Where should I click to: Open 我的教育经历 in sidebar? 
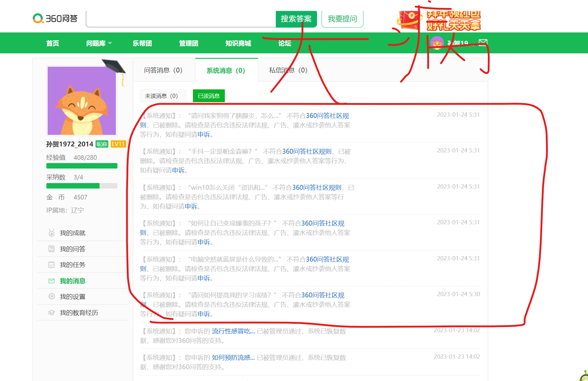click(79, 312)
